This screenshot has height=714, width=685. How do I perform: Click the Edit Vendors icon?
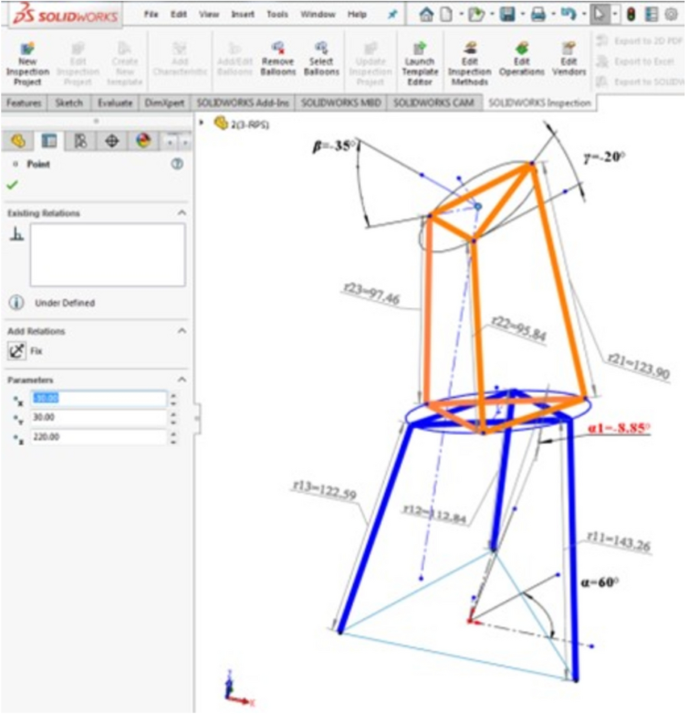[569, 61]
